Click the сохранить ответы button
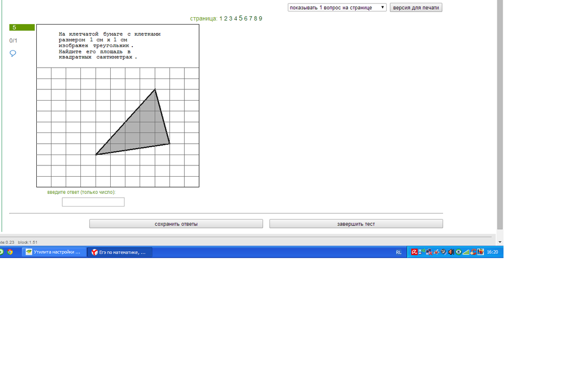588x368 pixels. pos(176,224)
